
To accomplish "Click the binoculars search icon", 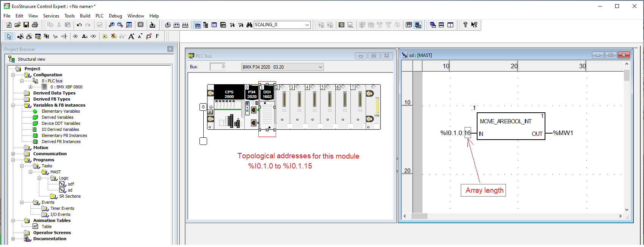I will pyautogui.click(x=249, y=25).
